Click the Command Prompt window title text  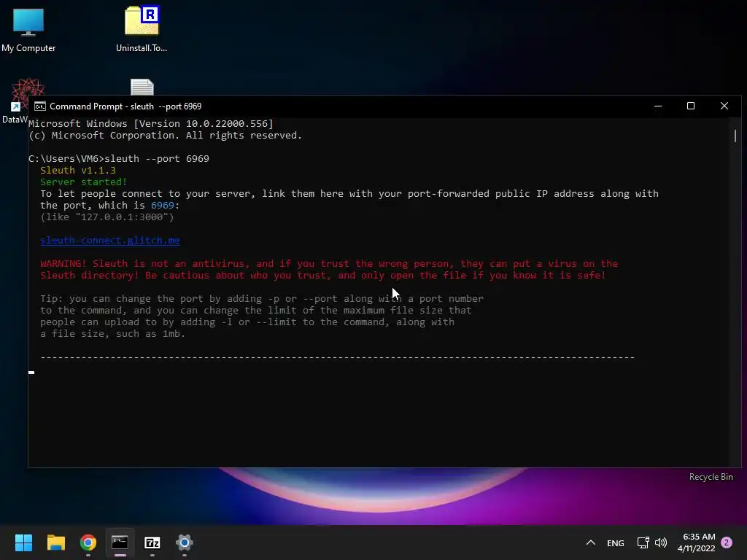(125, 106)
